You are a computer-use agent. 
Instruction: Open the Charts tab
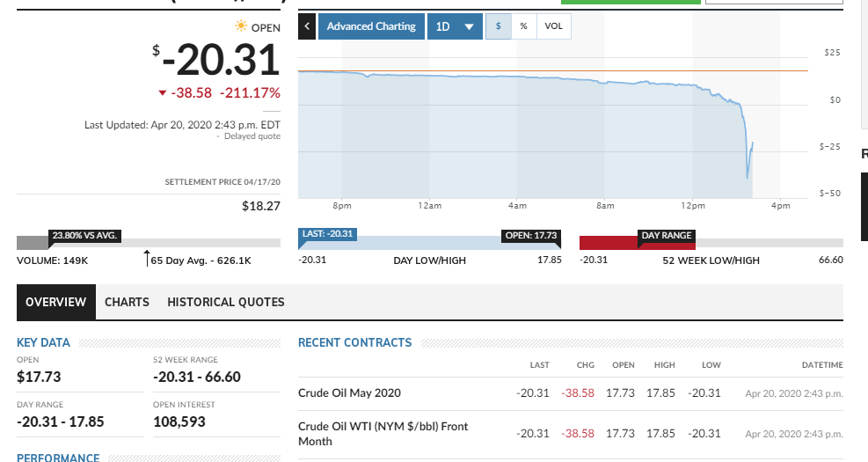click(127, 302)
